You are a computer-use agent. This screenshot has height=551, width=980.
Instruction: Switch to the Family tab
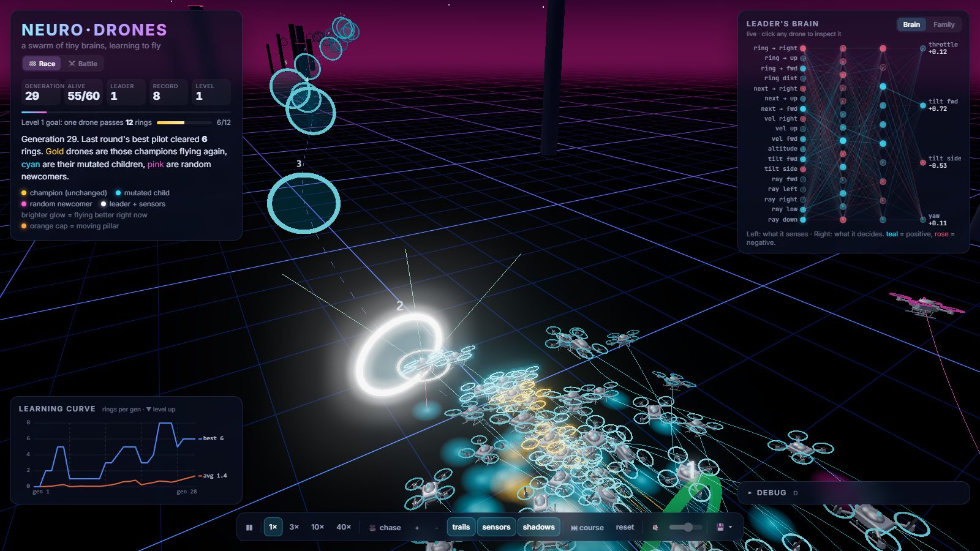944,24
